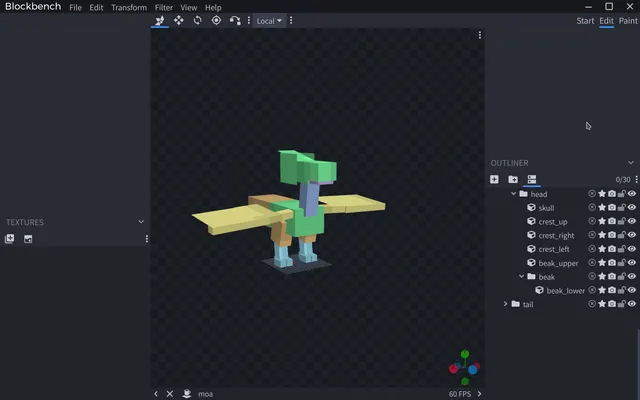Expand the tail group
Viewport: 640px width, 400px height.
click(x=506, y=304)
